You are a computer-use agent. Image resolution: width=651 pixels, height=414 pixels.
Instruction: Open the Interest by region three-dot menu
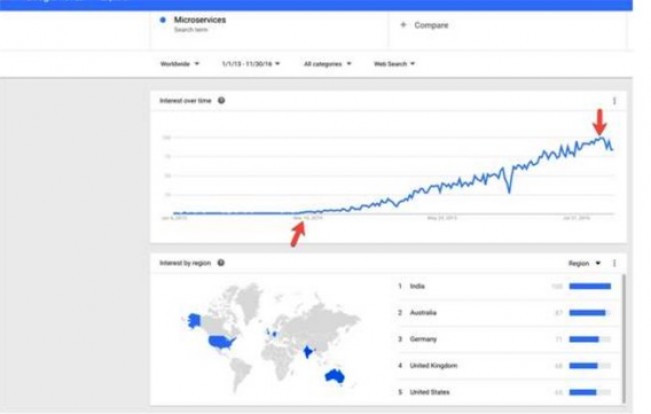[614, 263]
